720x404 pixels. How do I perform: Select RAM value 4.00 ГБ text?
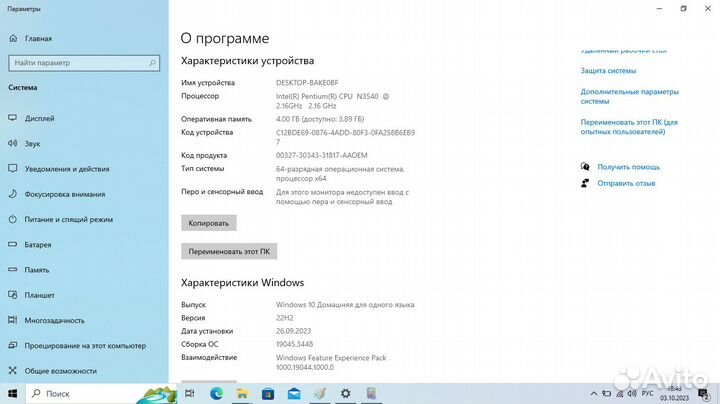320,119
